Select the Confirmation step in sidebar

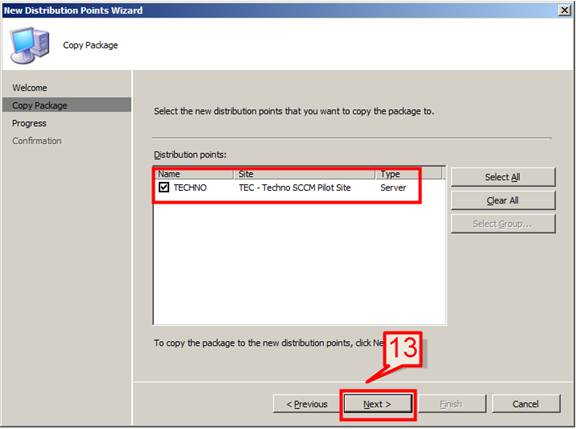(37, 141)
